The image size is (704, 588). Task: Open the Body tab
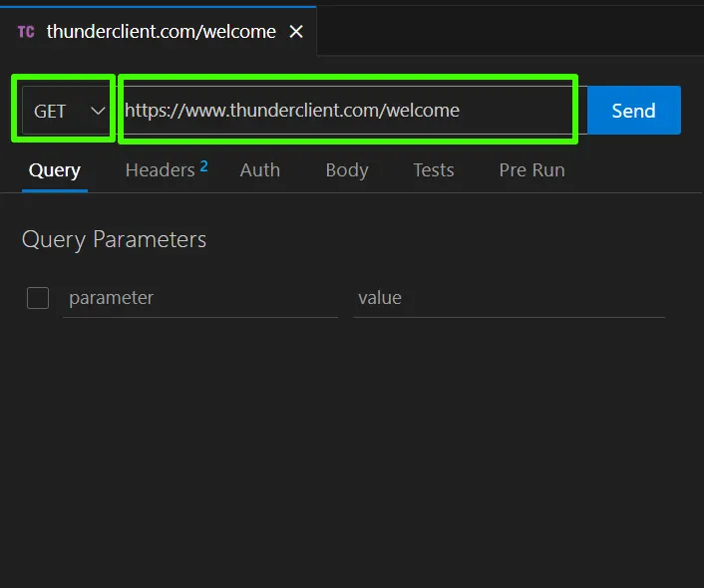click(x=347, y=170)
